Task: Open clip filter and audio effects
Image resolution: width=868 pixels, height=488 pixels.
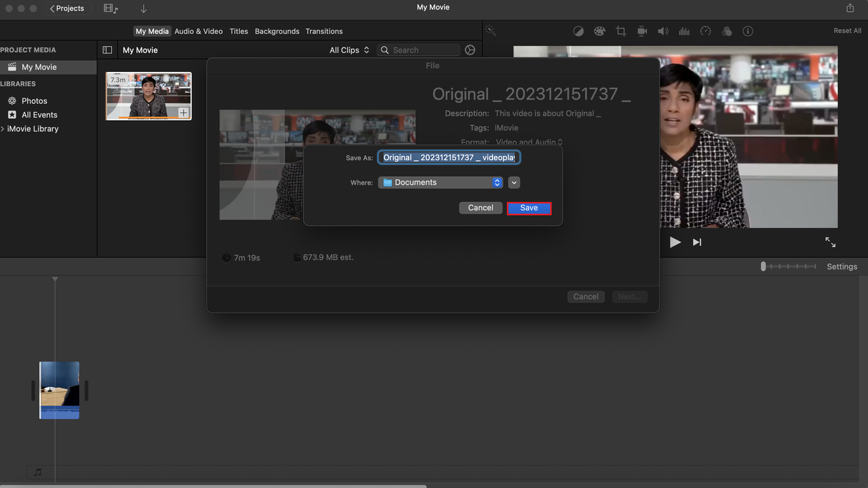Action: click(x=726, y=31)
